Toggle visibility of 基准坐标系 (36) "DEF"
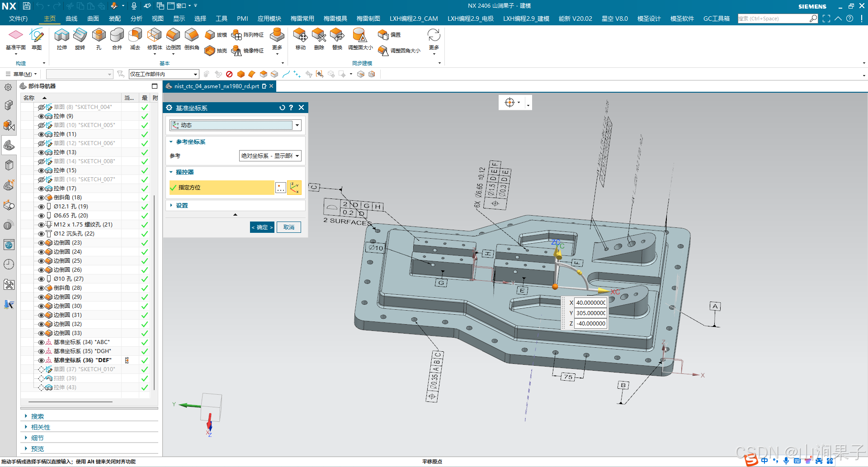The width and height of the screenshot is (868, 467). pos(41,360)
